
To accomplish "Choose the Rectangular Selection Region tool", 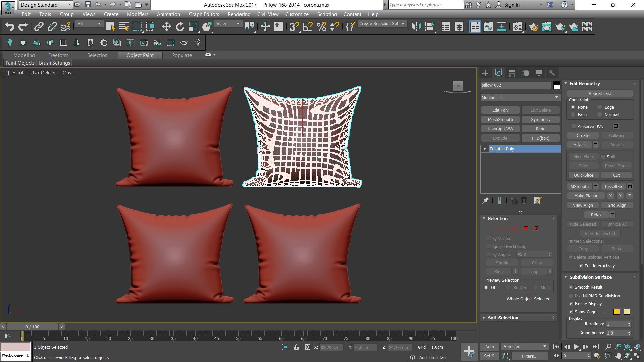I will point(137,27).
